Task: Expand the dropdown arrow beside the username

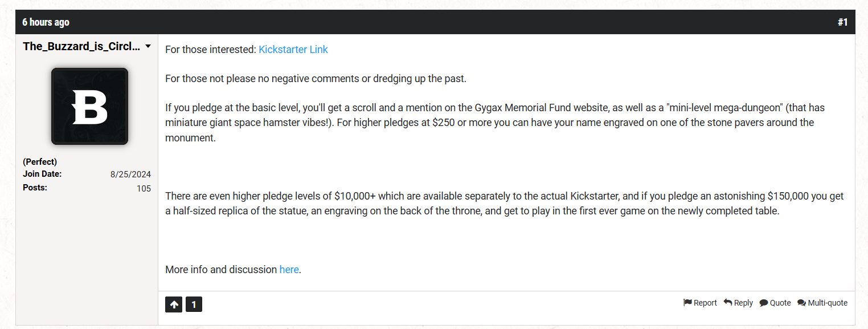Action: click(148, 46)
